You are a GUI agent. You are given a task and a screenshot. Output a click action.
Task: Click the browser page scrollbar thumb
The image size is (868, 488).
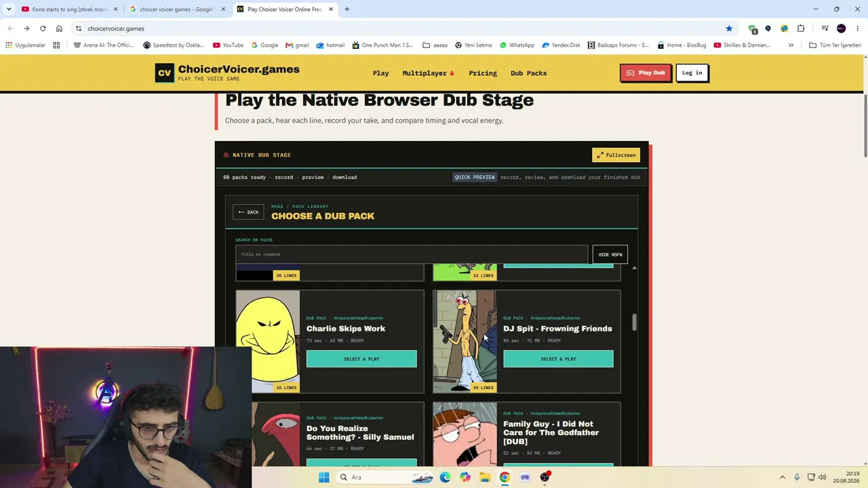click(x=865, y=125)
